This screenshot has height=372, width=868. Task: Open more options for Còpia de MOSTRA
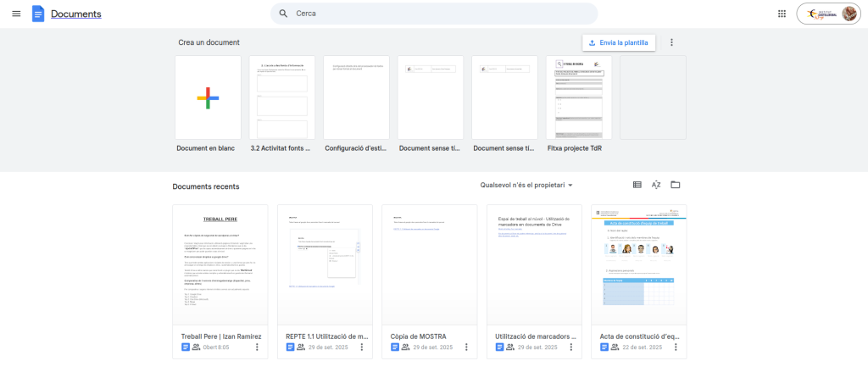tap(466, 347)
